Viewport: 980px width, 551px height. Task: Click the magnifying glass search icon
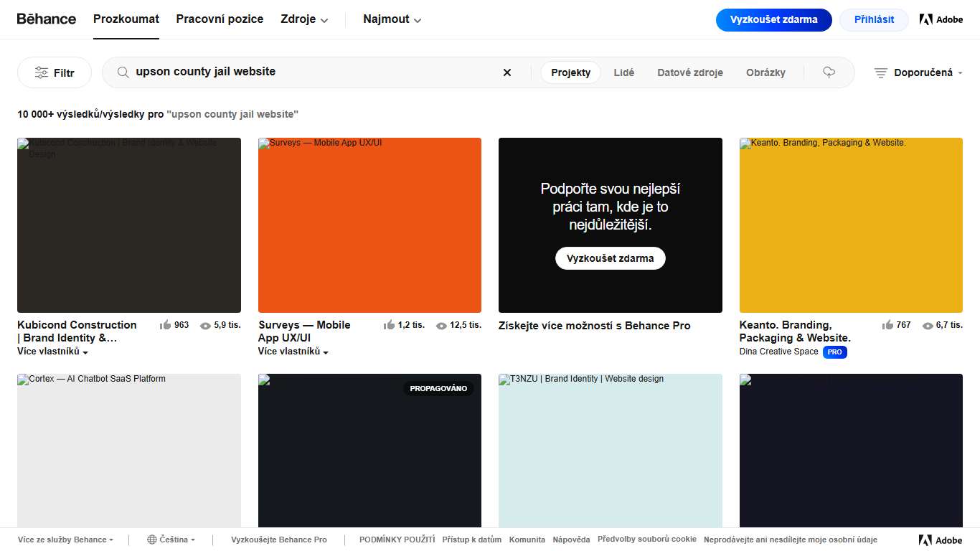pyautogui.click(x=123, y=72)
